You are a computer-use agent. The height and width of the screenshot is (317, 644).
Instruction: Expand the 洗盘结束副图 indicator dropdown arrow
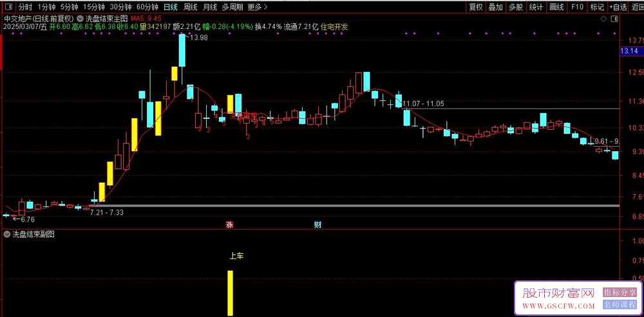[x=7, y=235]
